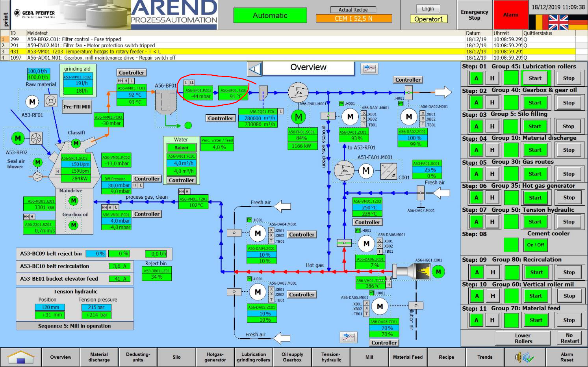Click damper motor M for A56-DA06
This screenshot has width=588, height=367.
366,243
